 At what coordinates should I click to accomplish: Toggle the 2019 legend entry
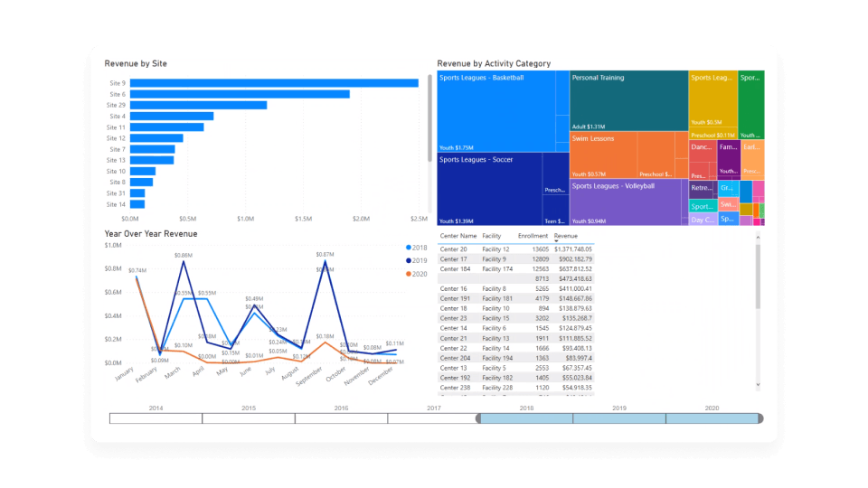(416, 260)
